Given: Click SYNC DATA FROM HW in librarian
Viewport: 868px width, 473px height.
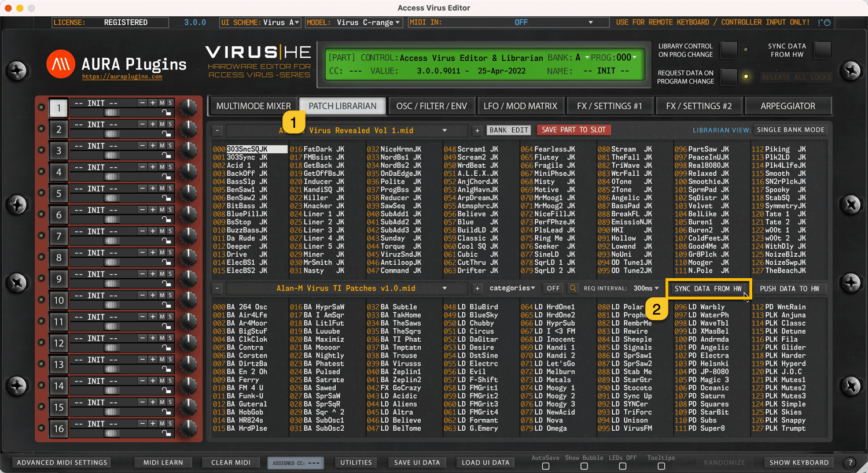Looking at the screenshot, I should pos(708,289).
